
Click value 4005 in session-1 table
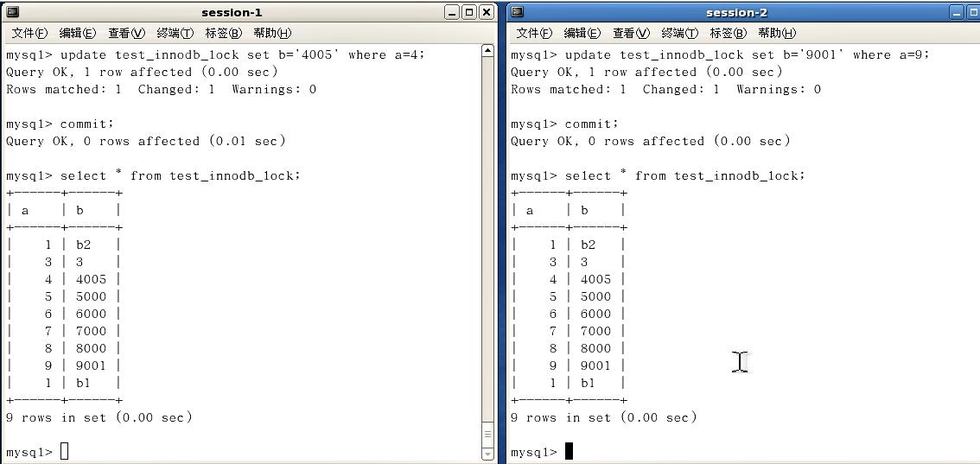coord(92,279)
